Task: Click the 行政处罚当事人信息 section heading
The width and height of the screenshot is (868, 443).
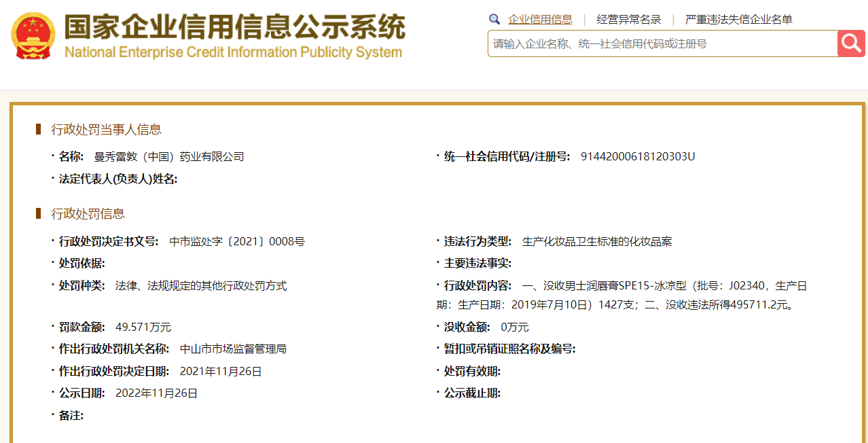Action: pyautogui.click(x=107, y=130)
